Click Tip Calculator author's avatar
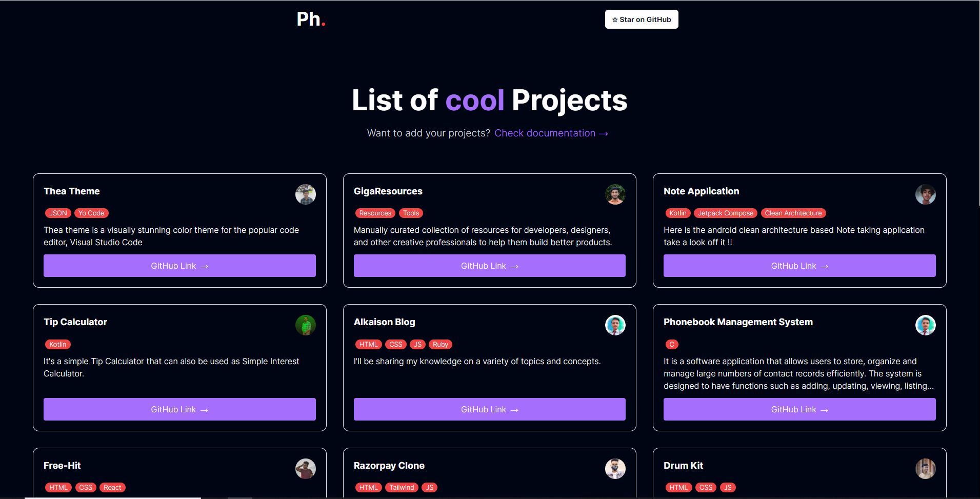Image resolution: width=980 pixels, height=499 pixels. point(306,325)
